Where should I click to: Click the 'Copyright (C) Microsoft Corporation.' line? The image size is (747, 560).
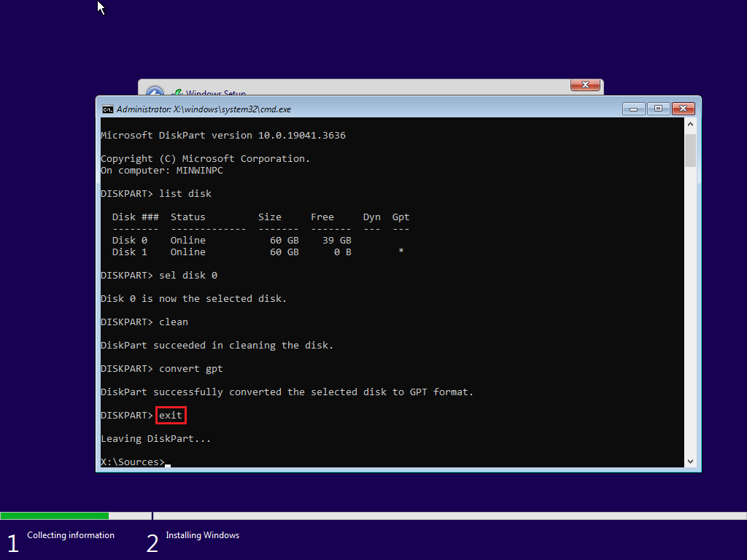click(205, 158)
